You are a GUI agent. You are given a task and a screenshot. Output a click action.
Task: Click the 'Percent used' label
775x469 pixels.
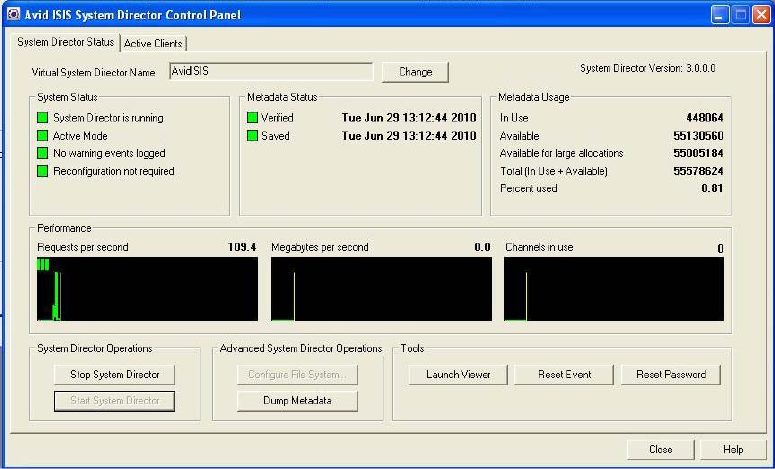click(528, 188)
